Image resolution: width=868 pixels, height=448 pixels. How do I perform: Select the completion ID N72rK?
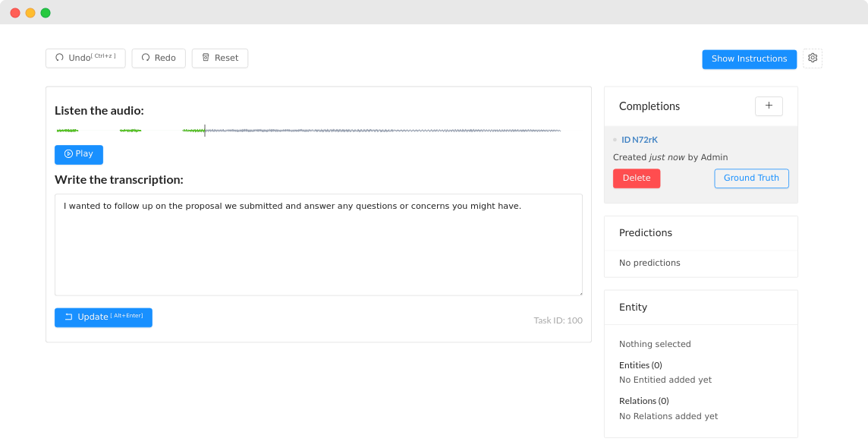[x=639, y=140]
